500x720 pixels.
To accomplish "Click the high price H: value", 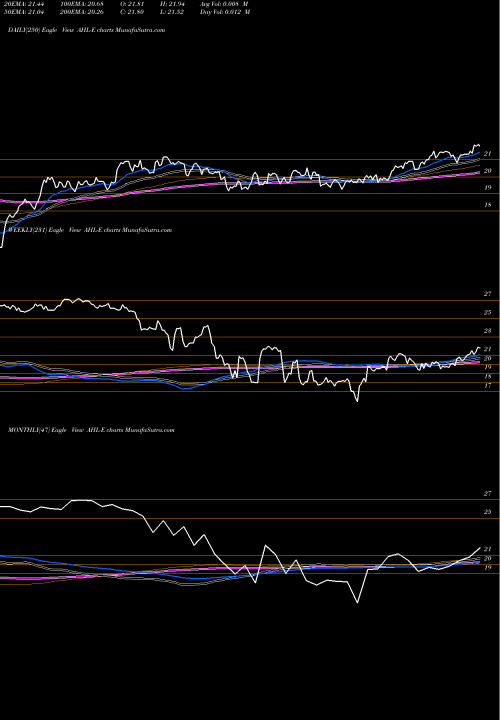I will pyautogui.click(x=174, y=4).
